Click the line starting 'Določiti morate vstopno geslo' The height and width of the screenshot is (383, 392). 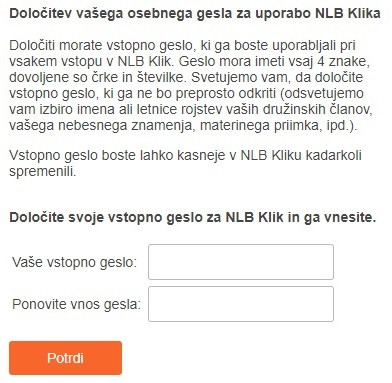(x=182, y=46)
